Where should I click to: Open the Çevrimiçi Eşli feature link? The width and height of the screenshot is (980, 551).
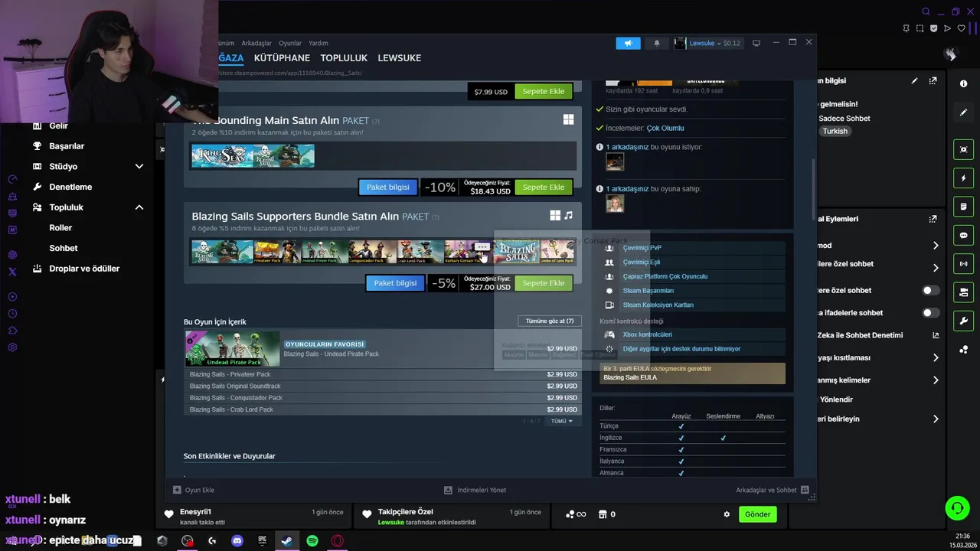click(x=641, y=262)
